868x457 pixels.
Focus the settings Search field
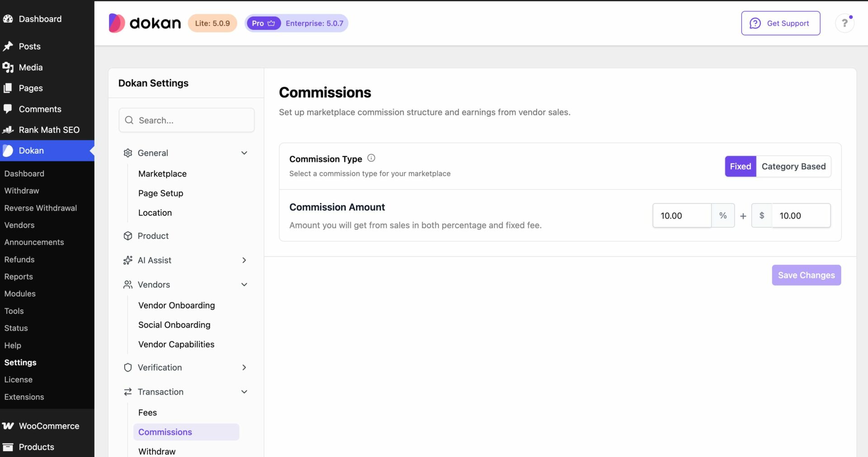click(187, 120)
